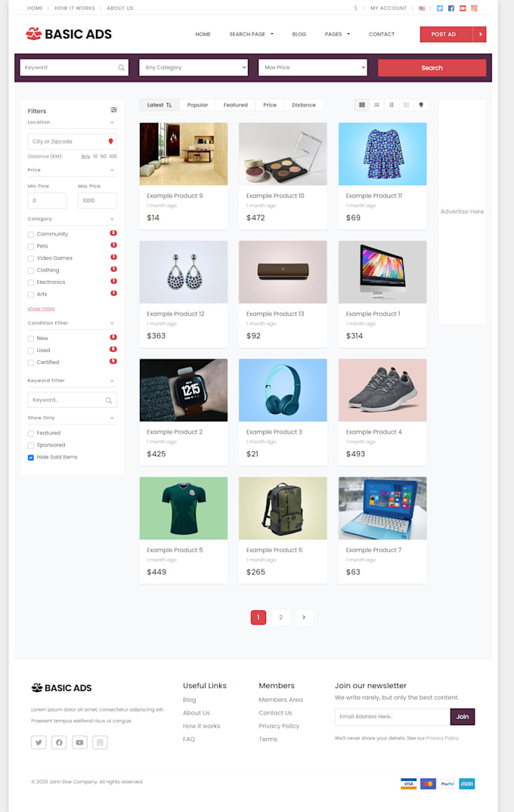Click the Keyword search input field
Screen dimensions: 514x812
74,67
